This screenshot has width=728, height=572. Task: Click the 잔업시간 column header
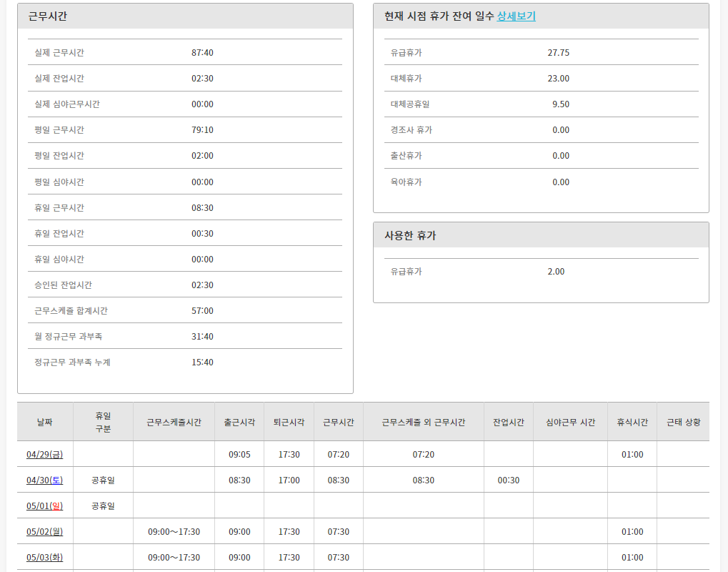click(508, 422)
